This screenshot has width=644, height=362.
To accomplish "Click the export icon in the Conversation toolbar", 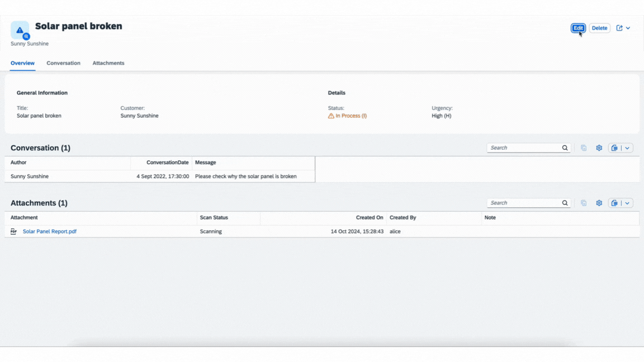I will coord(614,147).
